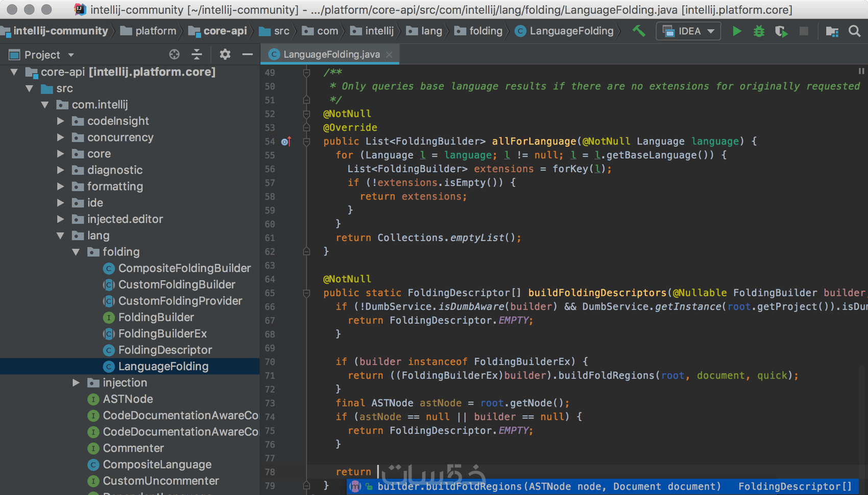Start debugging with the green bug icon
This screenshot has width=868, height=495.
pyautogui.click(x=759, y=31)
